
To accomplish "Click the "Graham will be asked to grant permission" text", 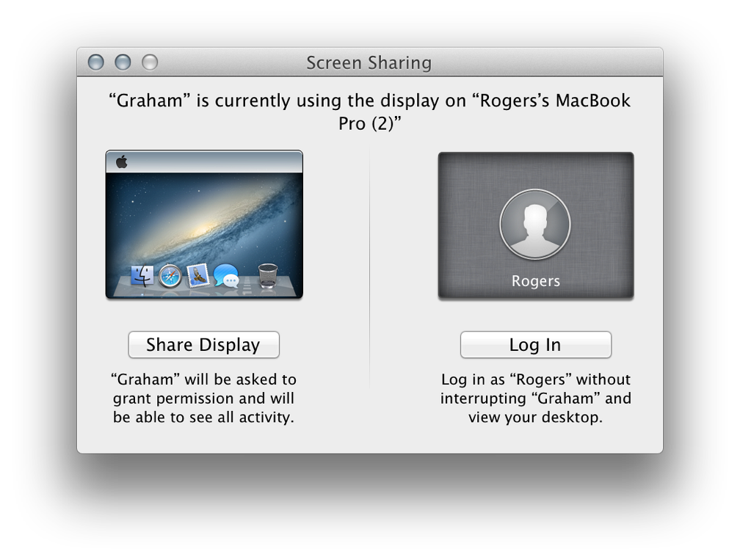I will click(204, 399).
